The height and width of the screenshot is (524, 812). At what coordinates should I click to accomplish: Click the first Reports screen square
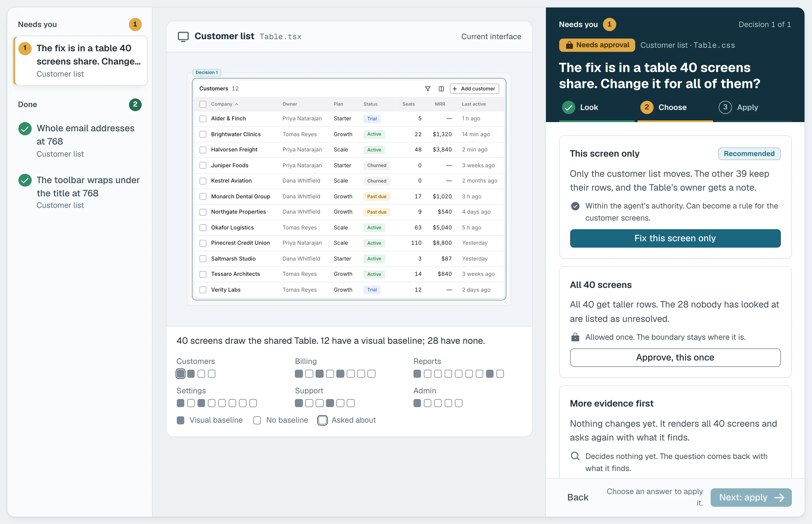tap(417, 374)
